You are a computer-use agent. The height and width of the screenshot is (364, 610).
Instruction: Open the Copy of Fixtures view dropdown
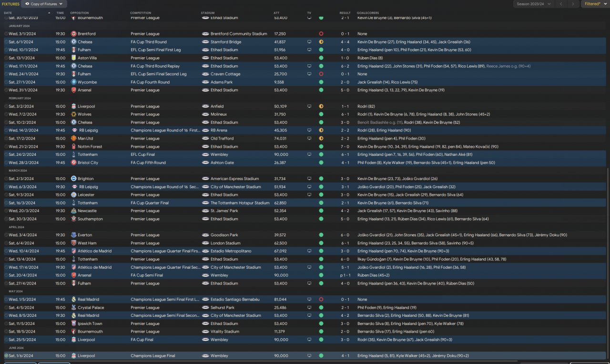[44, 4]
